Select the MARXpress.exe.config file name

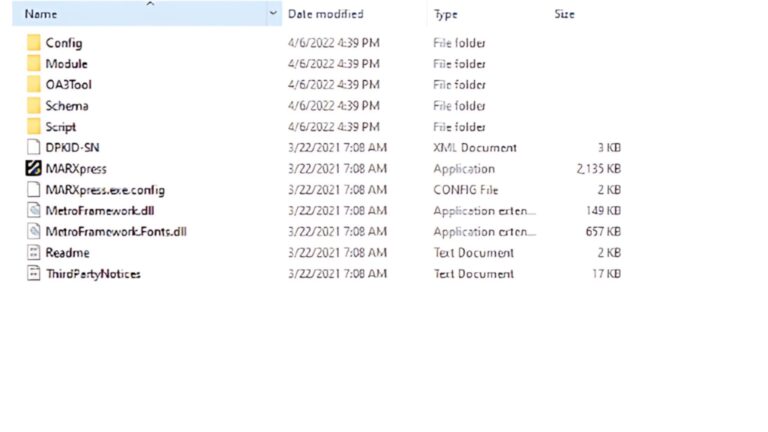[x=105, y=190]
